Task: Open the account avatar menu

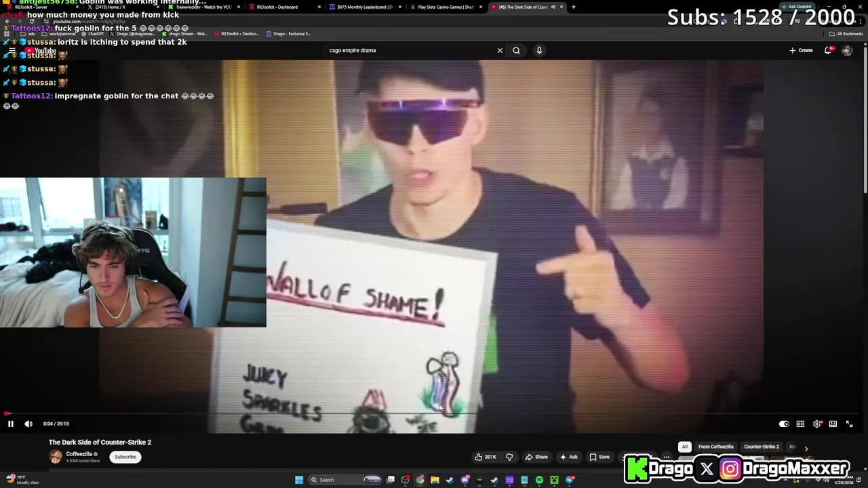Action: (x=847, y=51)
